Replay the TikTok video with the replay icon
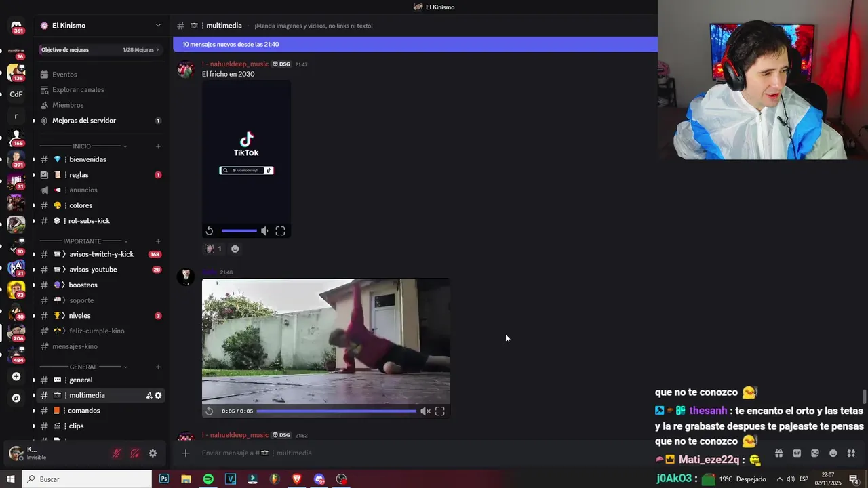The height and width of the screenshot is (488, 868). pyautogui.click(x=210, y=231)
